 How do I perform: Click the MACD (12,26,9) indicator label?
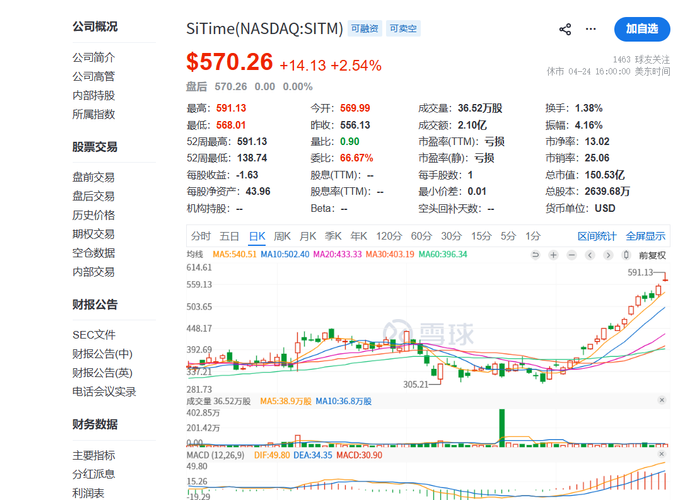(215, 455)
